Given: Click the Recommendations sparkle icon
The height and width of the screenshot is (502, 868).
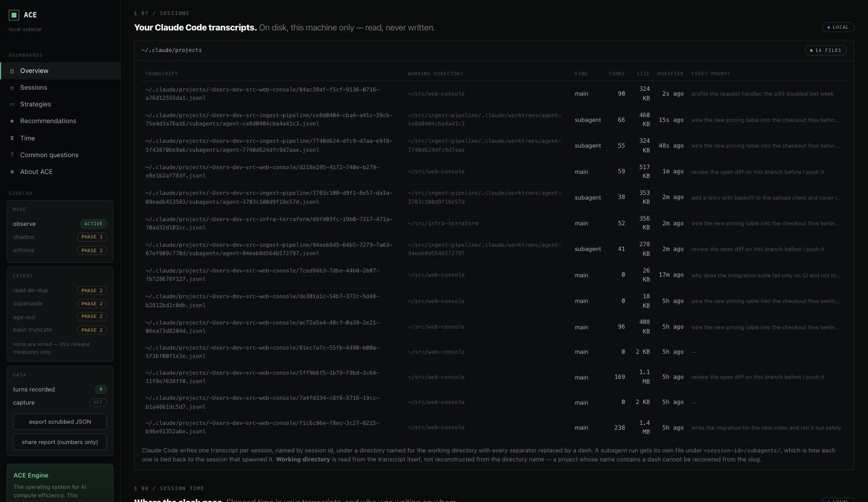Looking at the screenshot, I should pyautogui.click(x=12, y=121).
